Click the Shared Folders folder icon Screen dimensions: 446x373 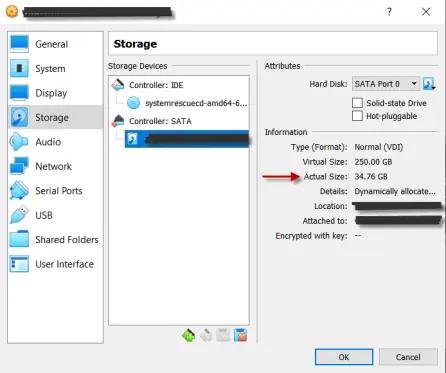pos(19,239)
